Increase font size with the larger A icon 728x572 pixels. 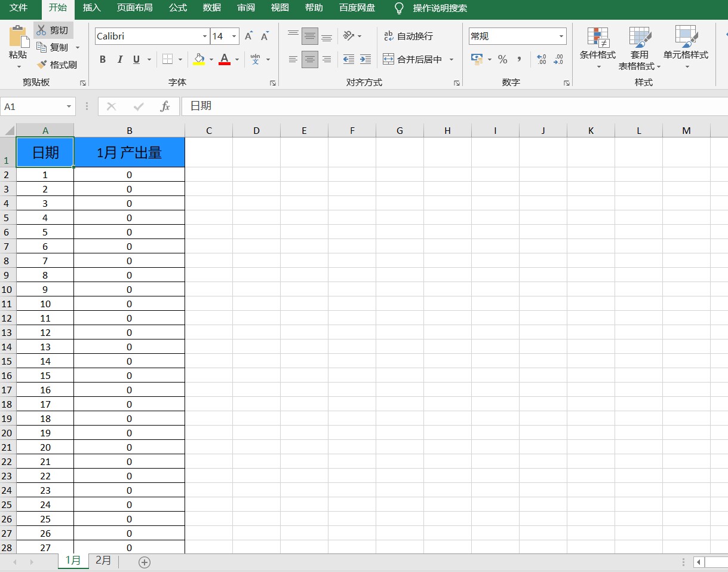click(249, 36)
